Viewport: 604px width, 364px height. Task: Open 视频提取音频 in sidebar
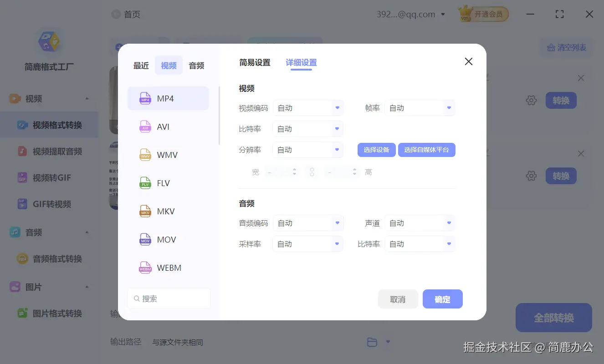click(49, 152)
